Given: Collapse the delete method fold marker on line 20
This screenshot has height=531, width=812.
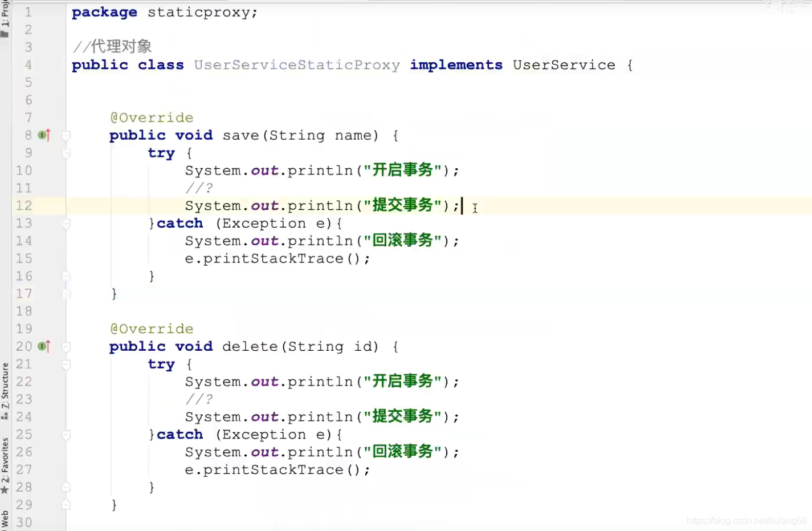Looking at the screenshot, I should coord(66,347).
